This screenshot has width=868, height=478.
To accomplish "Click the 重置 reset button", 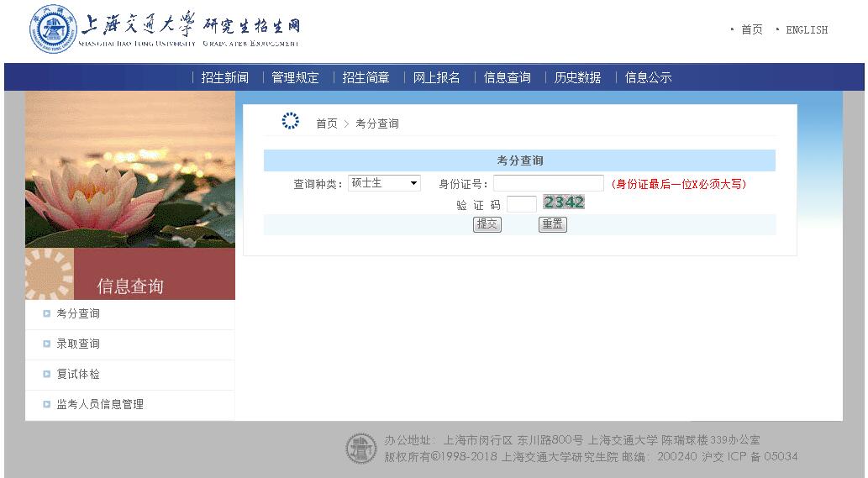I will coord(552,224).
